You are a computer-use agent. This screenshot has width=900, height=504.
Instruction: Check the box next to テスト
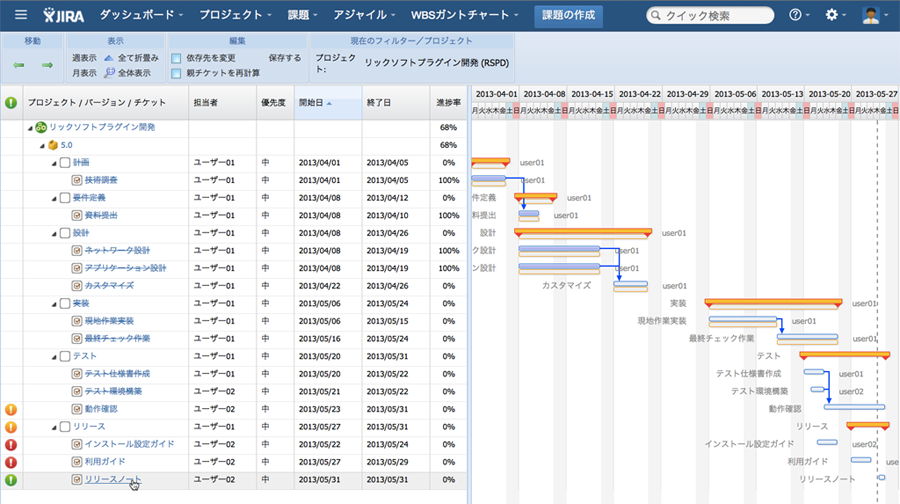(x=65, y=356)
